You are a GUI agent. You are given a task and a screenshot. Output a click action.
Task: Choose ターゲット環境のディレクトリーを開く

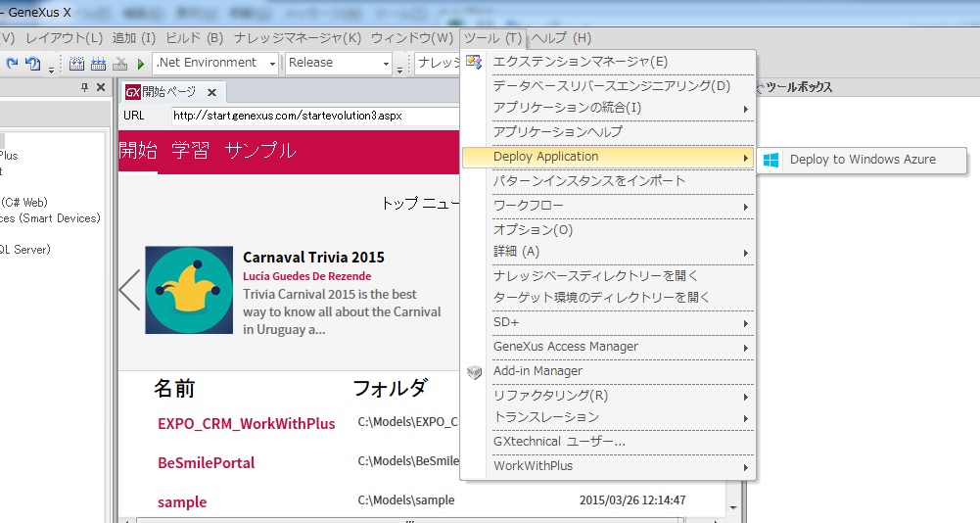608,298
